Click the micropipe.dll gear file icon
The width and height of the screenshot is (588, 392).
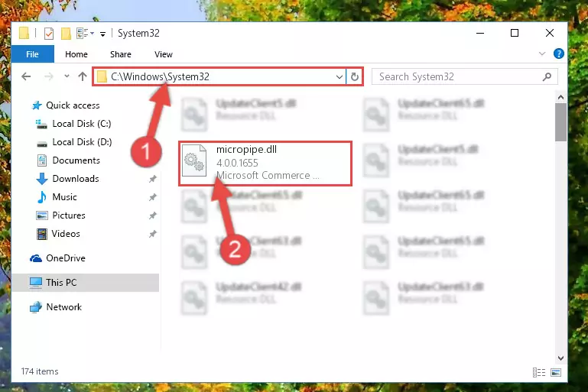coord(194,160)
